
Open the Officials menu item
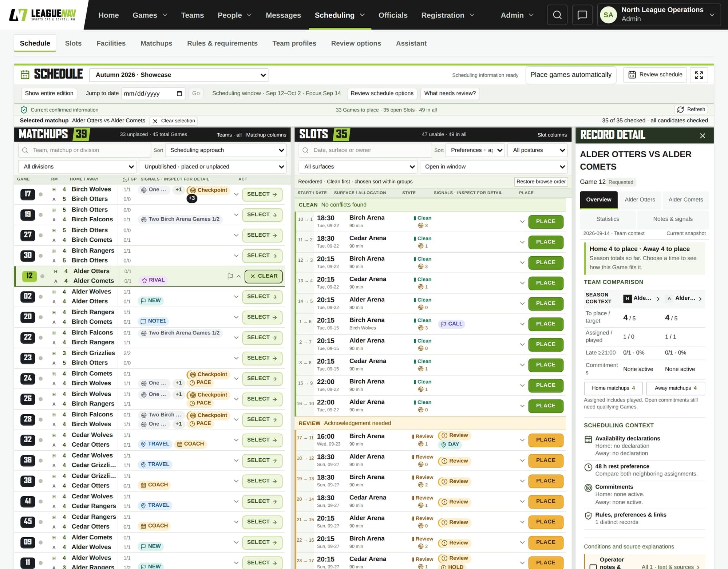393,15
